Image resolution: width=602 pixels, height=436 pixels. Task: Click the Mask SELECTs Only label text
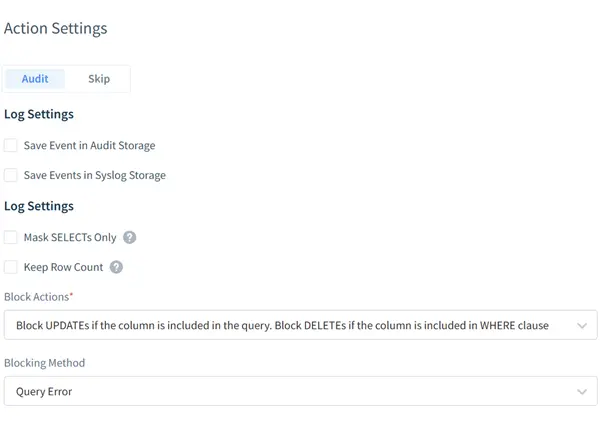pos(70,238)
